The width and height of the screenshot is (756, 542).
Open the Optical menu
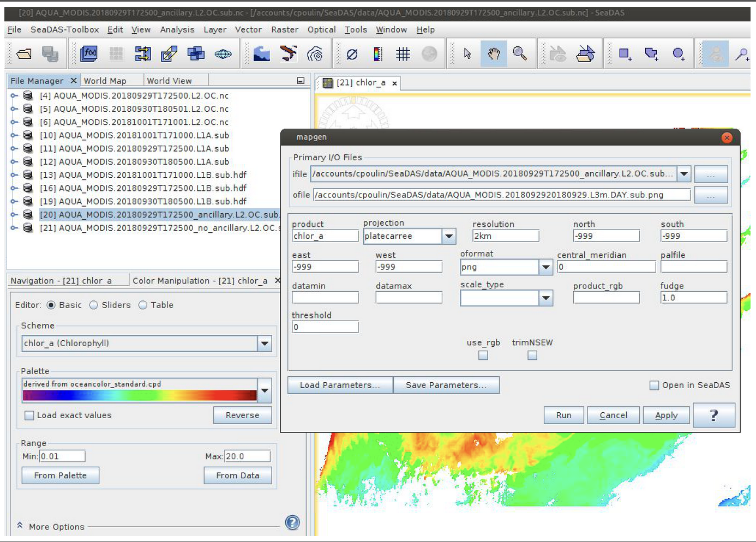point(321,29)
